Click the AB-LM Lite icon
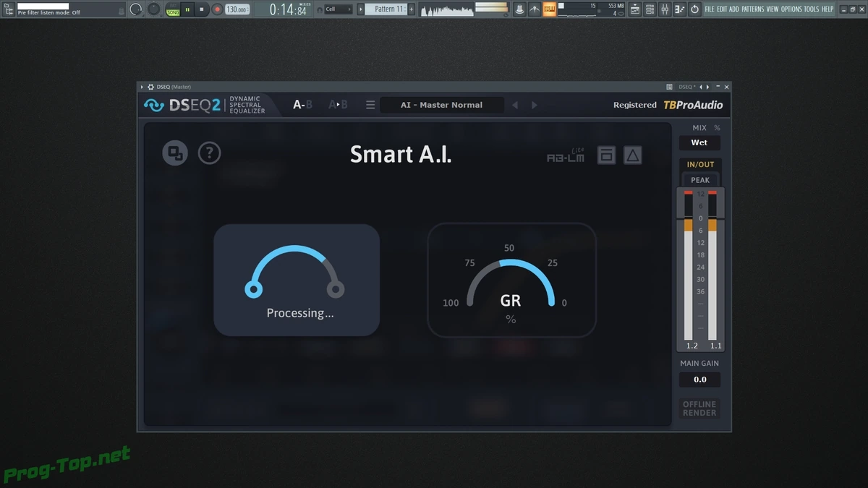Image resolution: width=868 pixels, height=488 pixels. (x=566, y=155)
